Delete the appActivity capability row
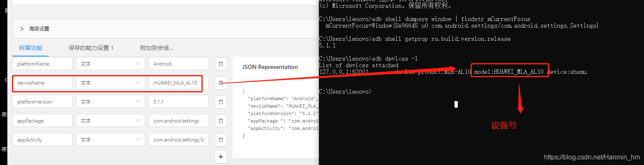 click(x=220, y=140)
